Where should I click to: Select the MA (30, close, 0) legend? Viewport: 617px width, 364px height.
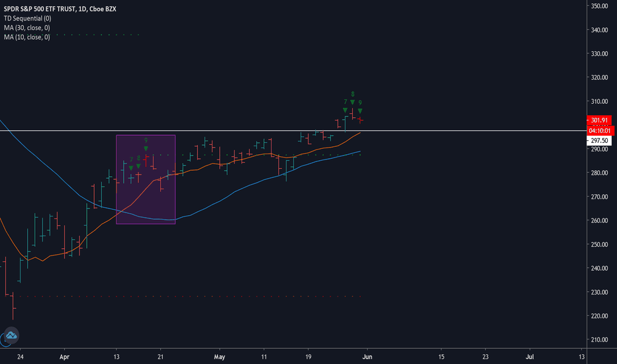[x=26, y=28]
